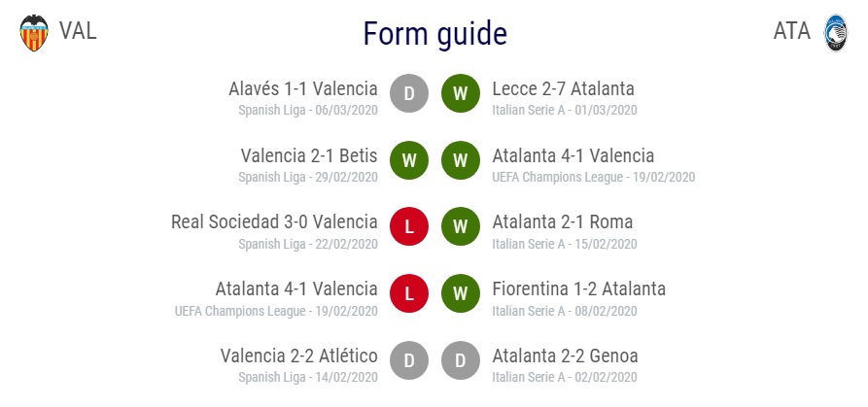Open the Fiorentina 1-2 Atalanta match
This screenshot has height=407, width=868.
578,288
